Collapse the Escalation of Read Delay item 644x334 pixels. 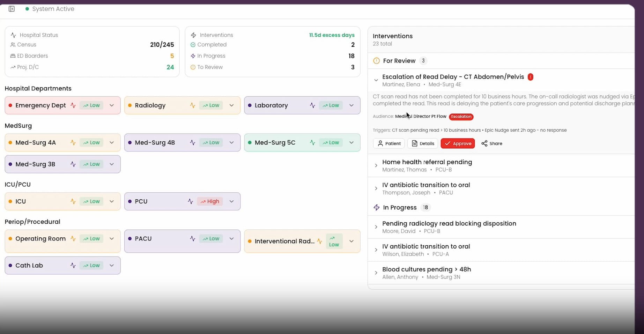(376, 80)
